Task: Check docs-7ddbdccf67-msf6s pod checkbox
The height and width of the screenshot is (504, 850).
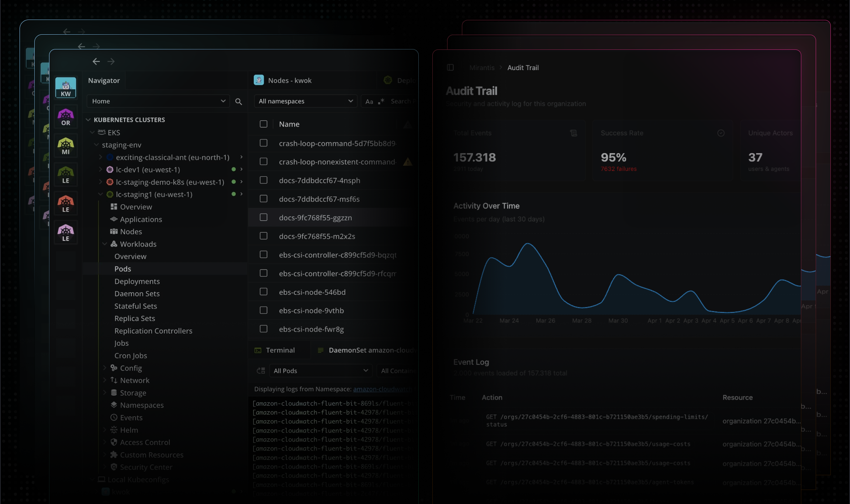Action: [263, 199]
